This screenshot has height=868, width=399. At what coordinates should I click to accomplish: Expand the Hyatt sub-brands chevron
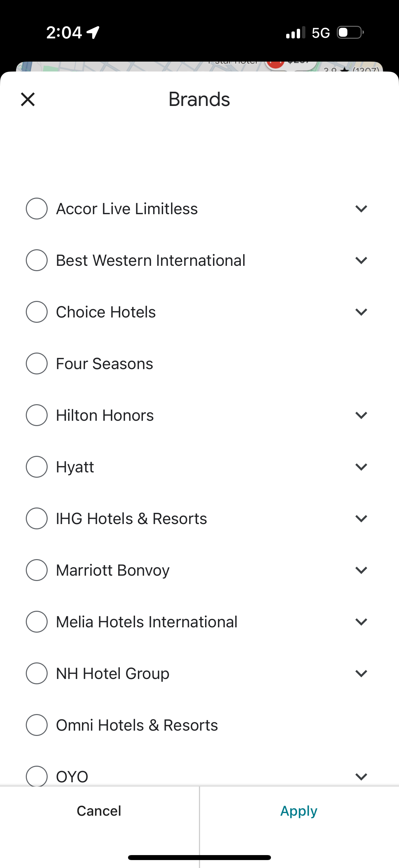tap(361, 467)
